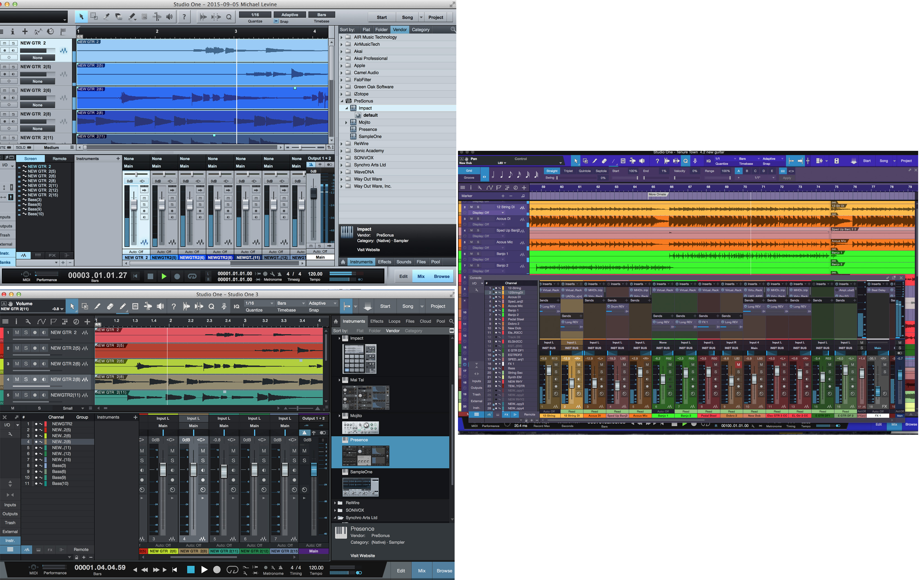This screenshot has width=924, height=580.
Task: Click the IQ quantize button
Action: [236, 306]
